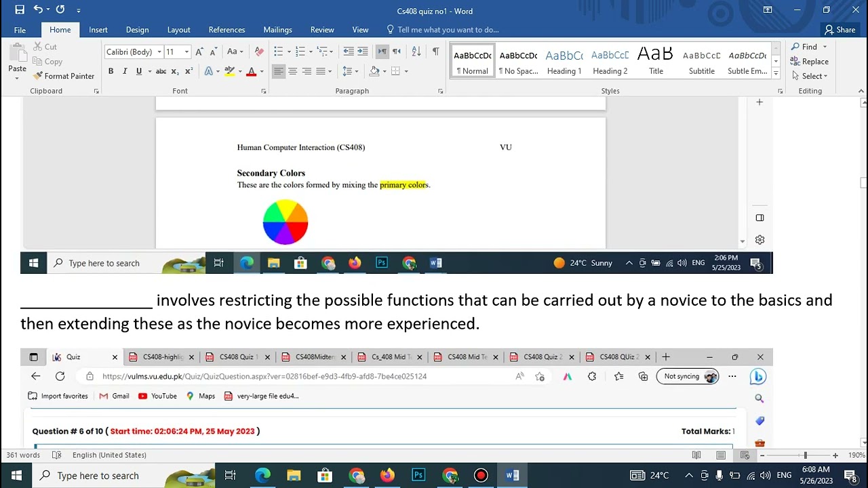Screen dimensions: 868x488
Task: Open Find in the Editing group
Action: (x=804, y=47)
